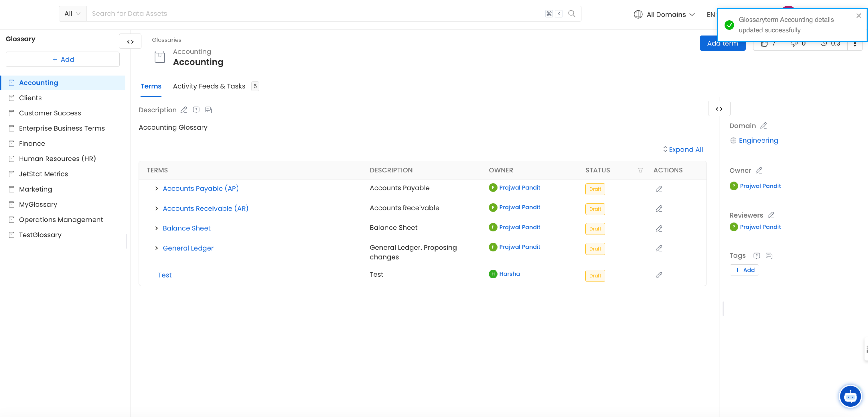Screen dimensions: 868x417
Task: Edit the Reviewers list pencil icon
Action: point(771,215)
